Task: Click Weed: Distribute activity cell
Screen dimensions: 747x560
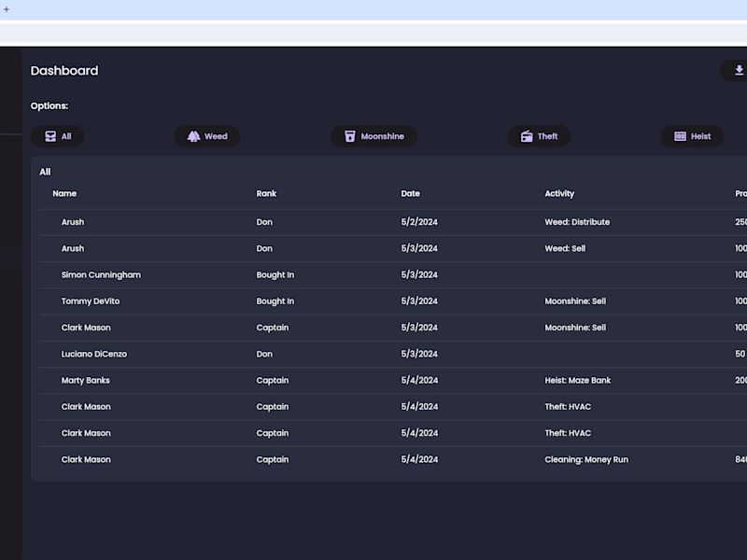Action: point(577,222)
